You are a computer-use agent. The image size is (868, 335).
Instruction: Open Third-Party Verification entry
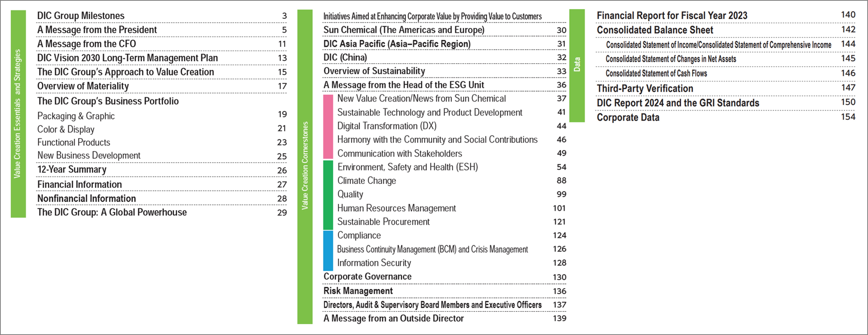pyautogui.click(x=645, y=88)
